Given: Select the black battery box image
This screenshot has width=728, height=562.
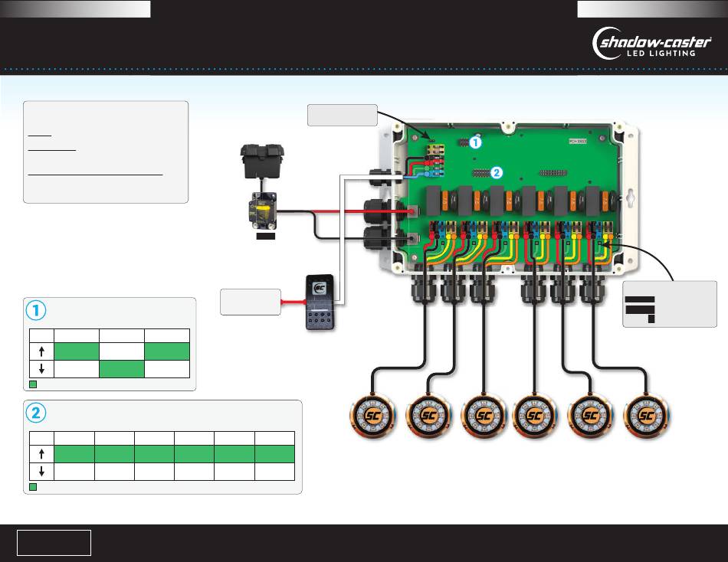Looking at the screenshot, I should tap(262, 161).
